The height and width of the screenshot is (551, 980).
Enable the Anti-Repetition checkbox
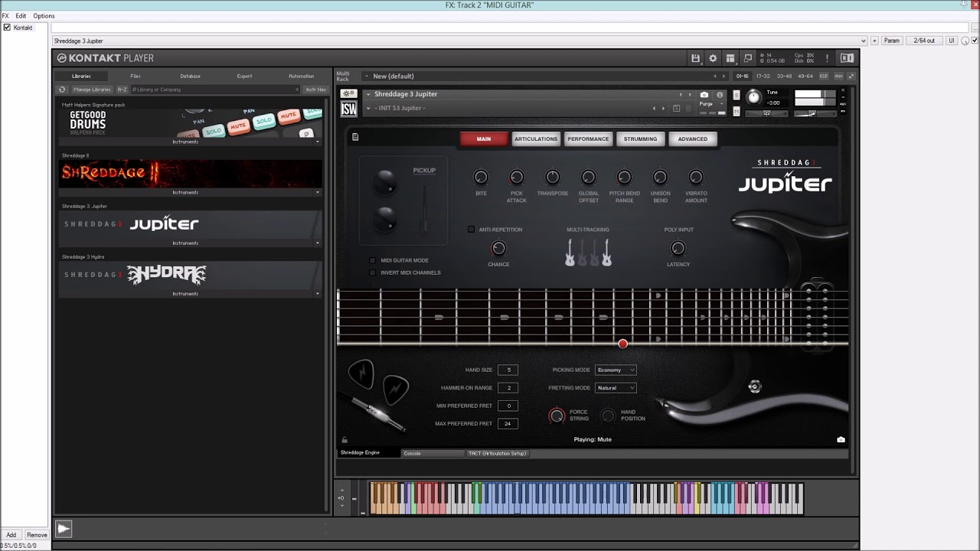472,230
